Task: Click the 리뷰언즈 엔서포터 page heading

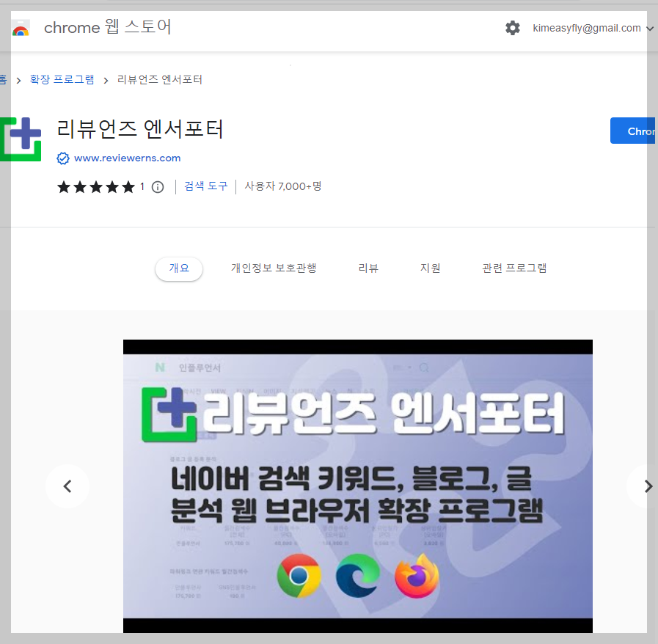Action: coord(140,128)
